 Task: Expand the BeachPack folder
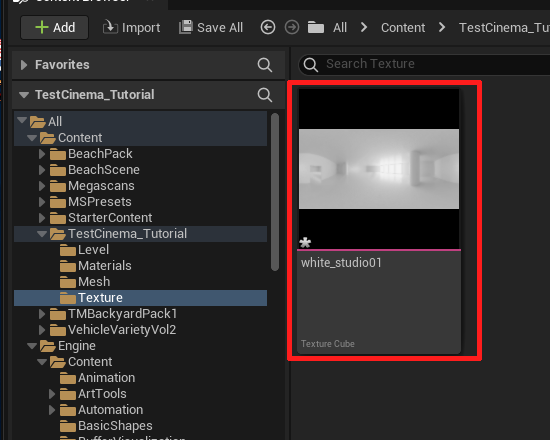point(42,154)
